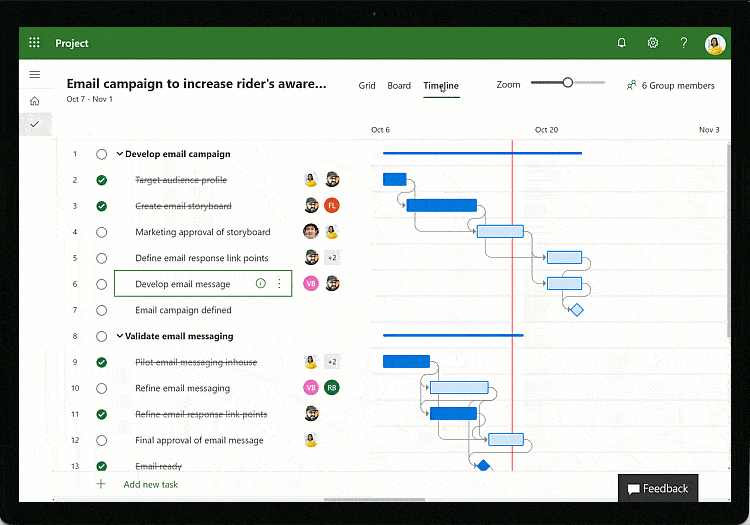Open the app launcher waffle icon
This screenshot has height=525, width=750.
tap(34, 43)
